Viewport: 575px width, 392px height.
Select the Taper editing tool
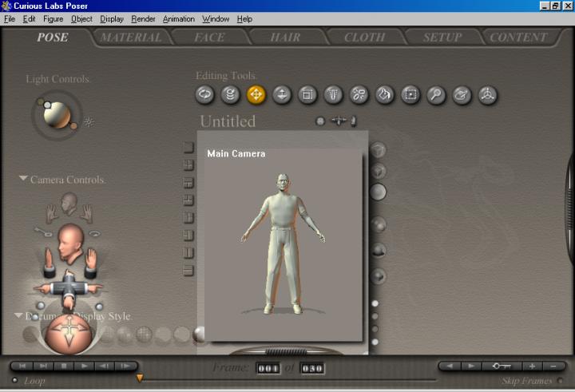[333, 95]
